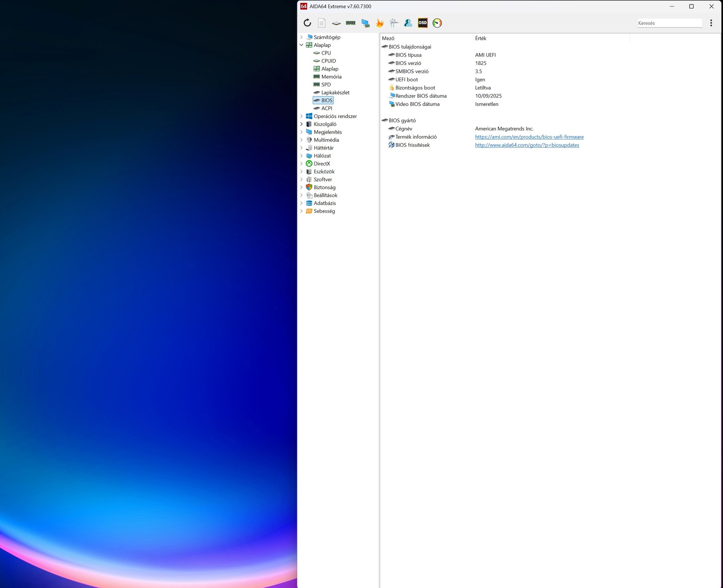Expand the Operációs rendszer tree node
The height and width of the screenshot is (588, 723).
301,116
